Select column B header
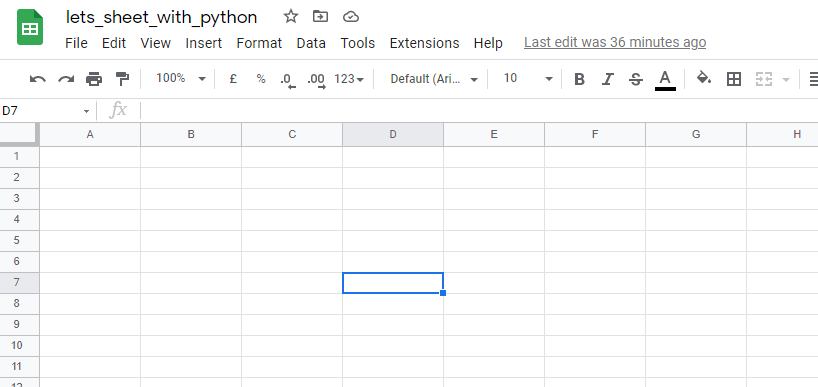 pos(191,135)
